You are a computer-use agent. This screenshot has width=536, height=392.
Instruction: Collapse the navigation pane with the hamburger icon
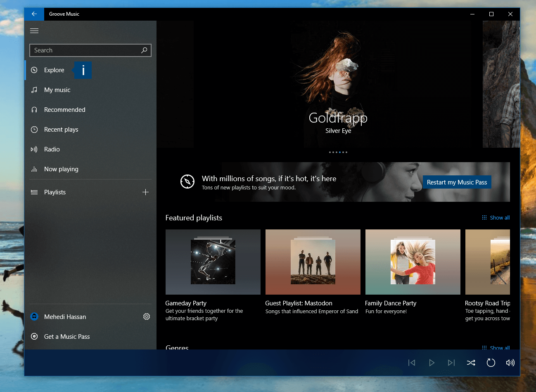pyautogui.click(x=34, y=31)
